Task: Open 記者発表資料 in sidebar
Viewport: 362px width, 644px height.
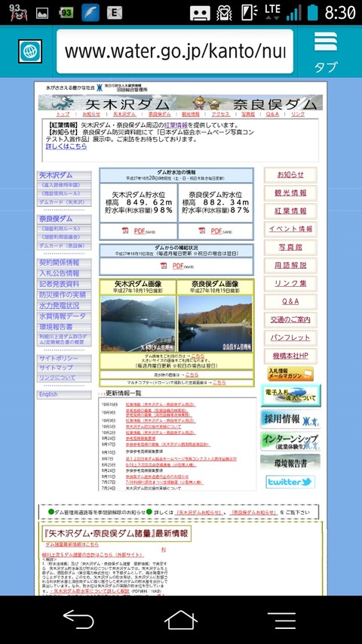Action: point(64,284)
